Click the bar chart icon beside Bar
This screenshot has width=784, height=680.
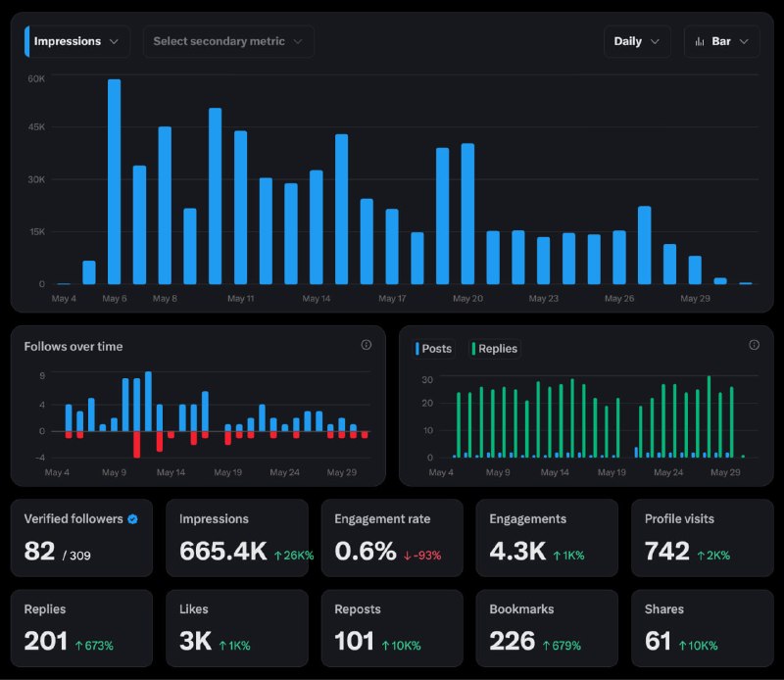pyautogui.click(x=700, y=41)
